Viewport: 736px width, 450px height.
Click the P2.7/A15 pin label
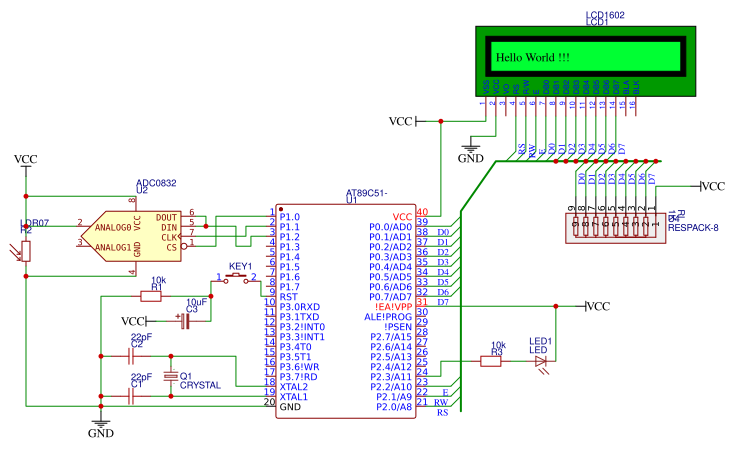391,337
